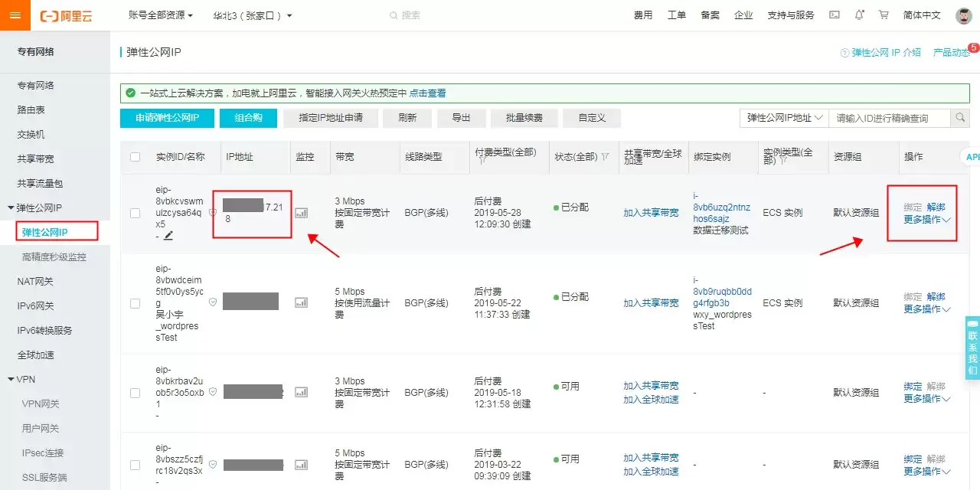Open the orange hamburger menu
Image resolution: width=980 pixels, height=490 pixels.
pos(15,15)
